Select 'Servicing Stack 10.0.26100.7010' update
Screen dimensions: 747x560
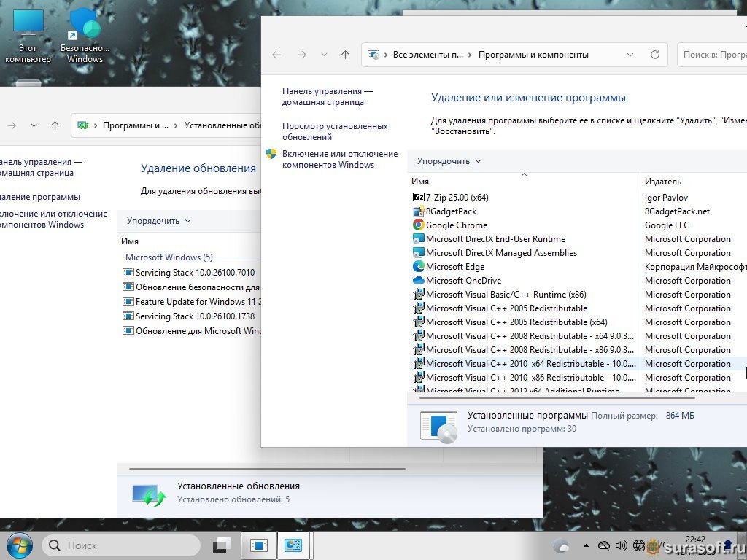pyautogui.click(x=195, y=273)
